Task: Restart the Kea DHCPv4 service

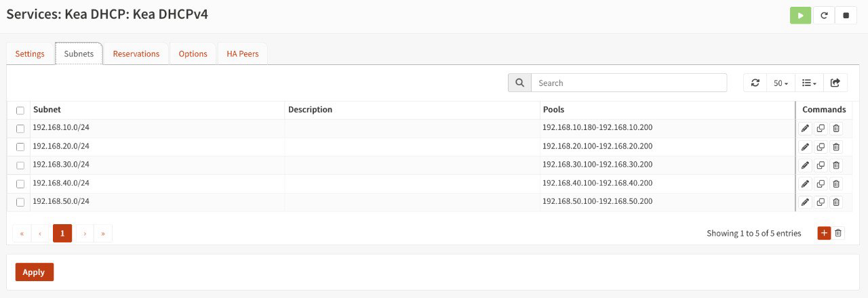Action: (823, 15)
